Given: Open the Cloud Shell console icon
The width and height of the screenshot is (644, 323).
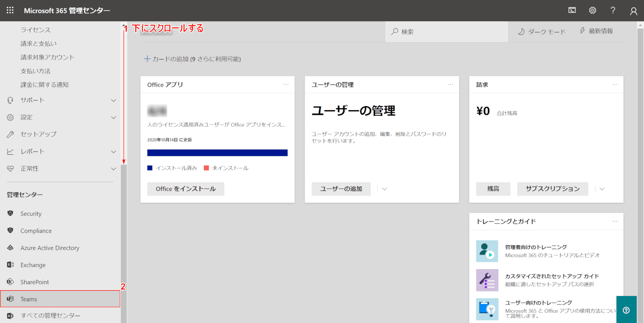Looking at the screenshot, I should click(x=572, y=11).
